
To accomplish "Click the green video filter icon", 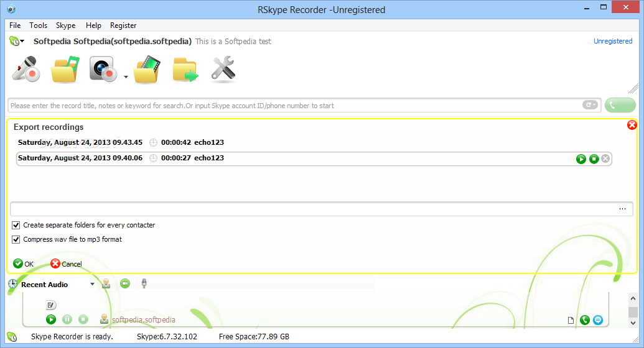I will coord(125,283).
